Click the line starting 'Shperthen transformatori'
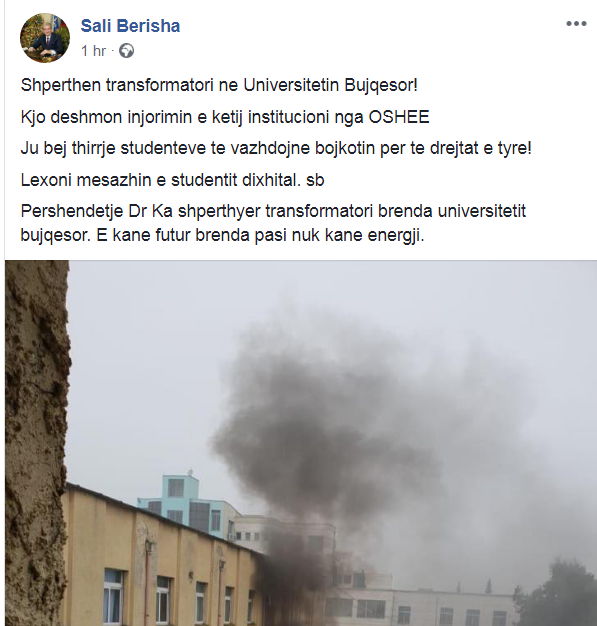Viewport: 597px width, 626px height. (x=219, y=85)
